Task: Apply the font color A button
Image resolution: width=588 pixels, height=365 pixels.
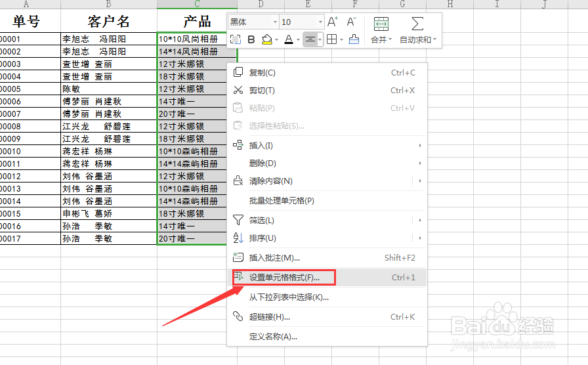Action: click(289, 39)
